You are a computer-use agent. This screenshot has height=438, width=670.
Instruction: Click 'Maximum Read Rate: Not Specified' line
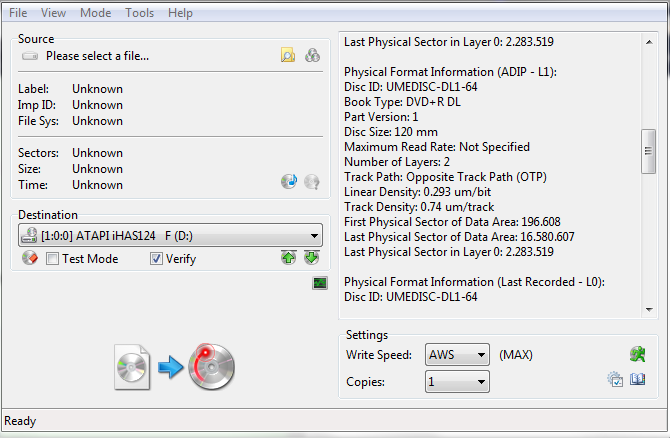[437, 147]
